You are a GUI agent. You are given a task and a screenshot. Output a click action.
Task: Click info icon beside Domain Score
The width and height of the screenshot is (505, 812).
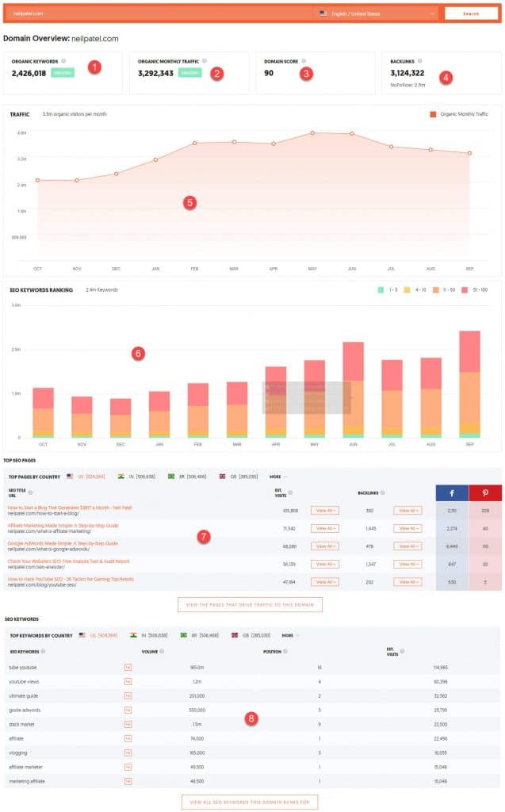pos(301,61)
